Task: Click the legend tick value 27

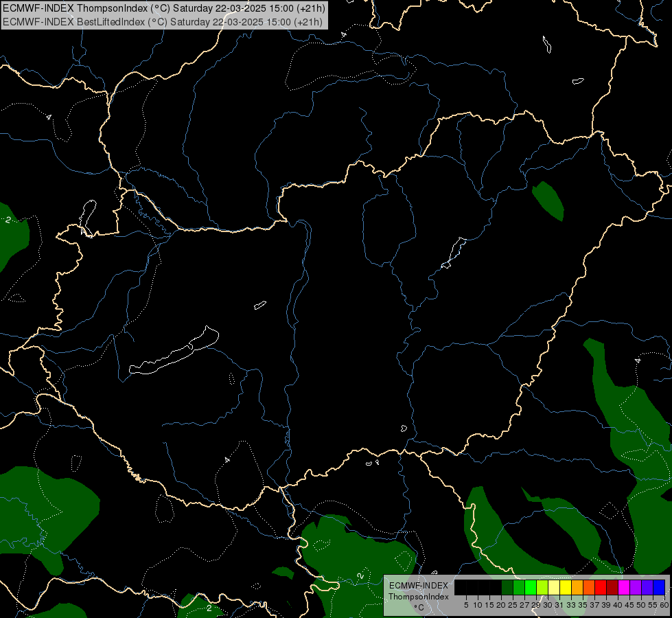Action: click(524, 605)
